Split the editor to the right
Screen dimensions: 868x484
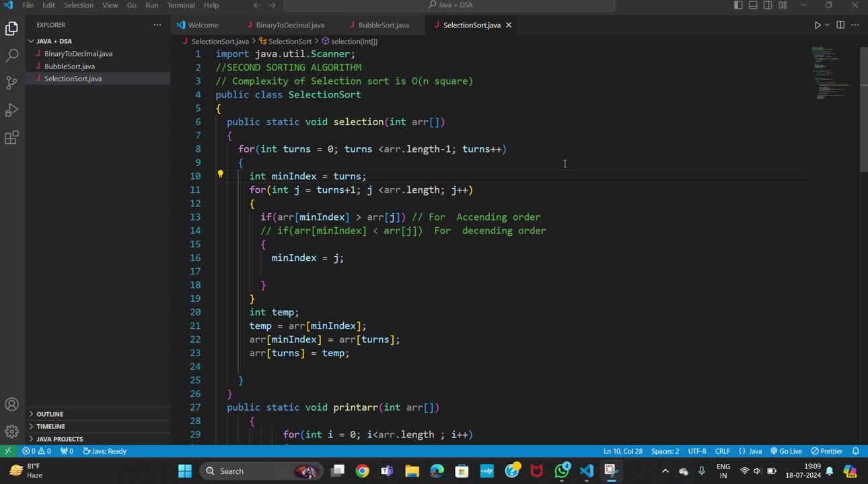[840, 25]
